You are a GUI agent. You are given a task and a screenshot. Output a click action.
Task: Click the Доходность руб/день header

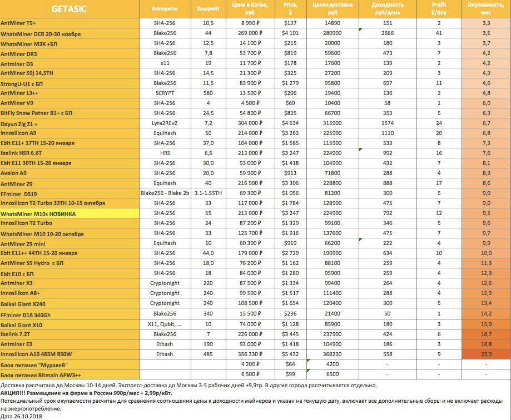(x=388, y=9)
